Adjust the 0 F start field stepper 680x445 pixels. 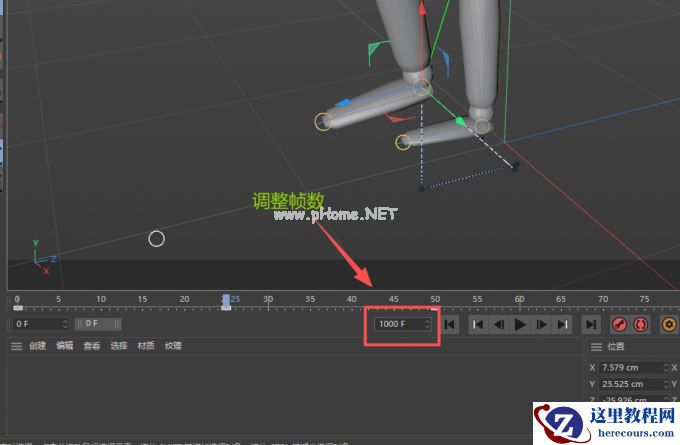pos(65,324)
